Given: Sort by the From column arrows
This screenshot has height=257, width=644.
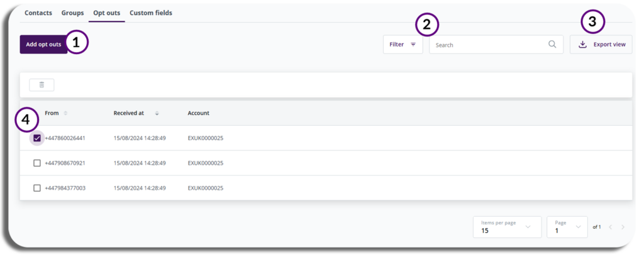Looking at the screenshot, I should click(x=65, y=113).
